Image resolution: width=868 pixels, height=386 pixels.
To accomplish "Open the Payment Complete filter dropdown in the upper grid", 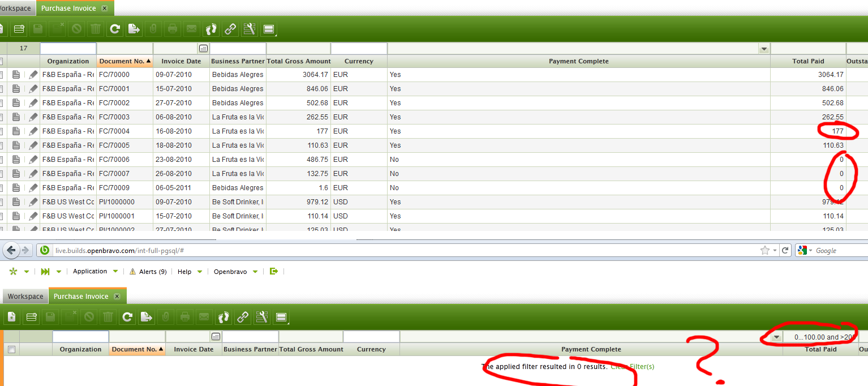I will tap(764, 49).
